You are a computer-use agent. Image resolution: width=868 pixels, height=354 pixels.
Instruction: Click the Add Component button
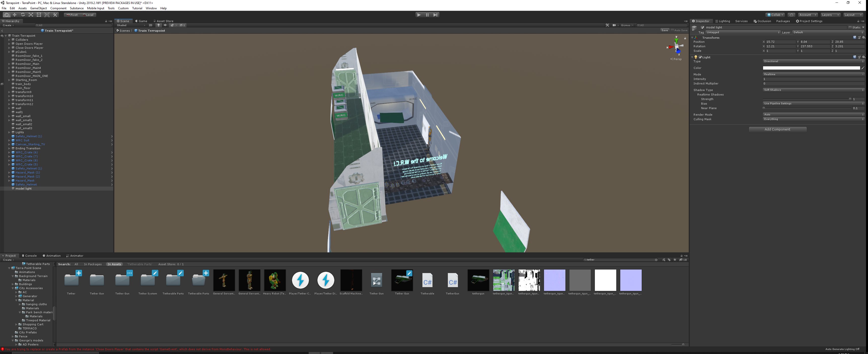777,129
